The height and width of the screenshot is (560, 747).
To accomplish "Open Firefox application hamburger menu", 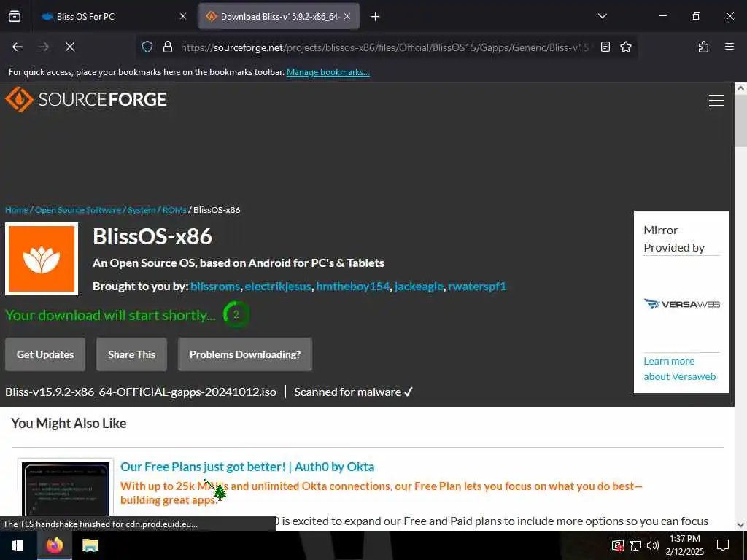I will pos(729,47).
